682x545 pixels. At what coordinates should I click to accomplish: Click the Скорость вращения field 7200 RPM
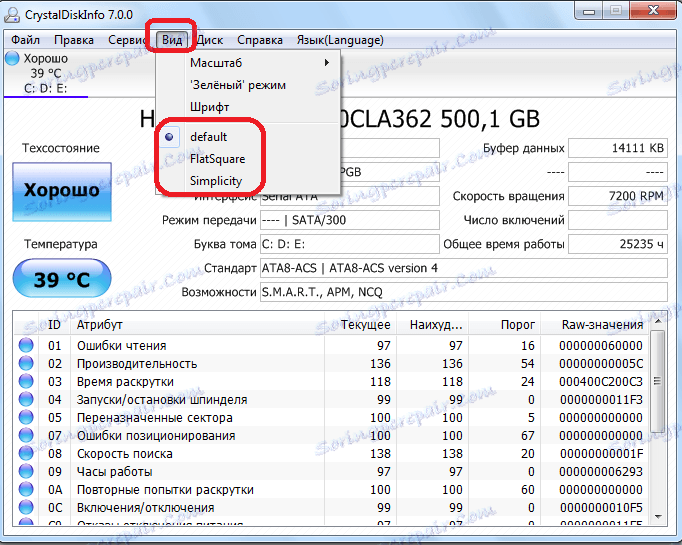[618, 196]
